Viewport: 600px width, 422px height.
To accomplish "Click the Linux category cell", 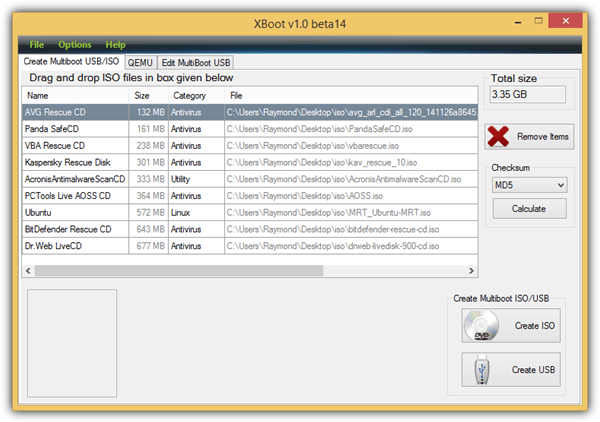I will (x=196, y=213).
